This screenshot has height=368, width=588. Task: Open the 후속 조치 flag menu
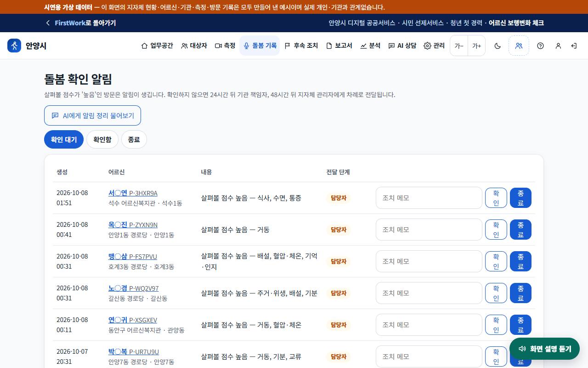(x=301, y=46)
